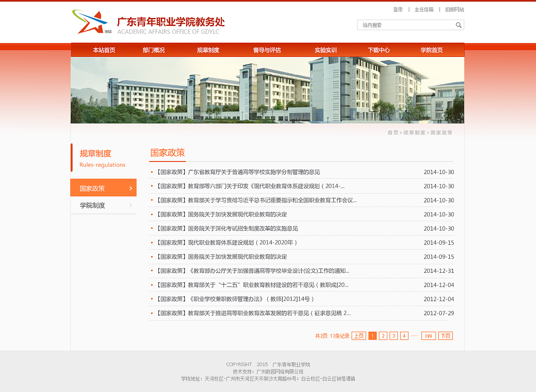
Task: Open the 实验实训 section
Action: click(x=326, y=50)
